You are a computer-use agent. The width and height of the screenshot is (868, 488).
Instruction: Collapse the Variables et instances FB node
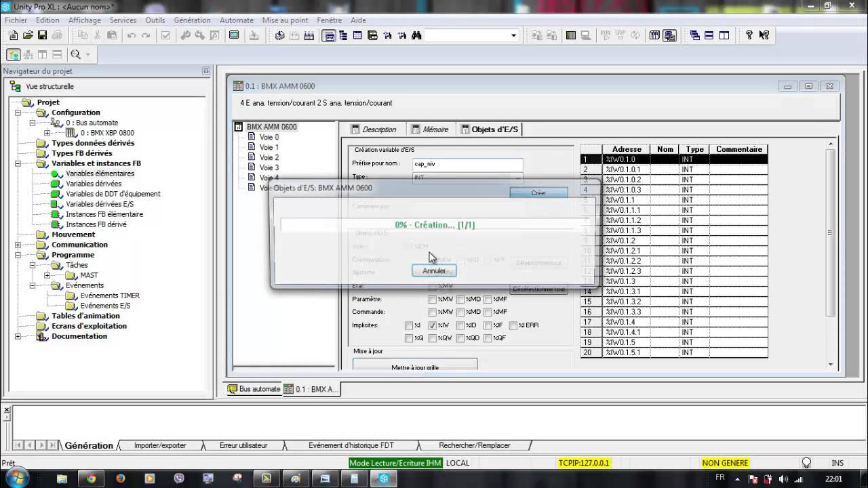(18, 163)
